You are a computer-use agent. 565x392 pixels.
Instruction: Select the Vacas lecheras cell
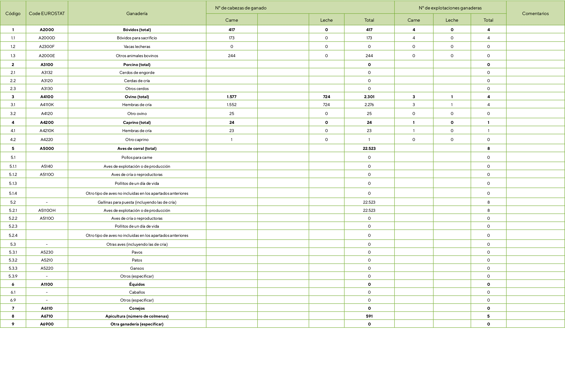coord(137,47)
